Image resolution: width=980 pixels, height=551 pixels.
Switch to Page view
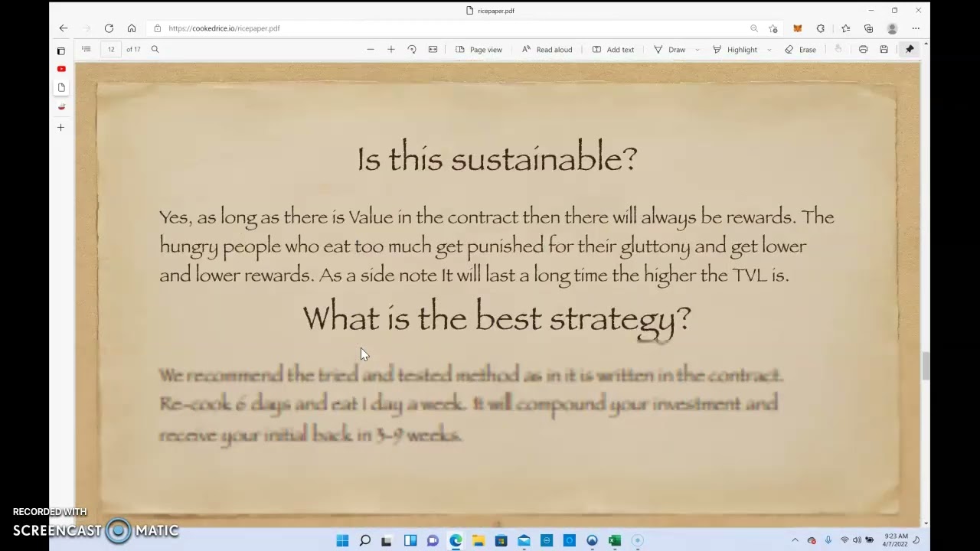tap(479, 49)
